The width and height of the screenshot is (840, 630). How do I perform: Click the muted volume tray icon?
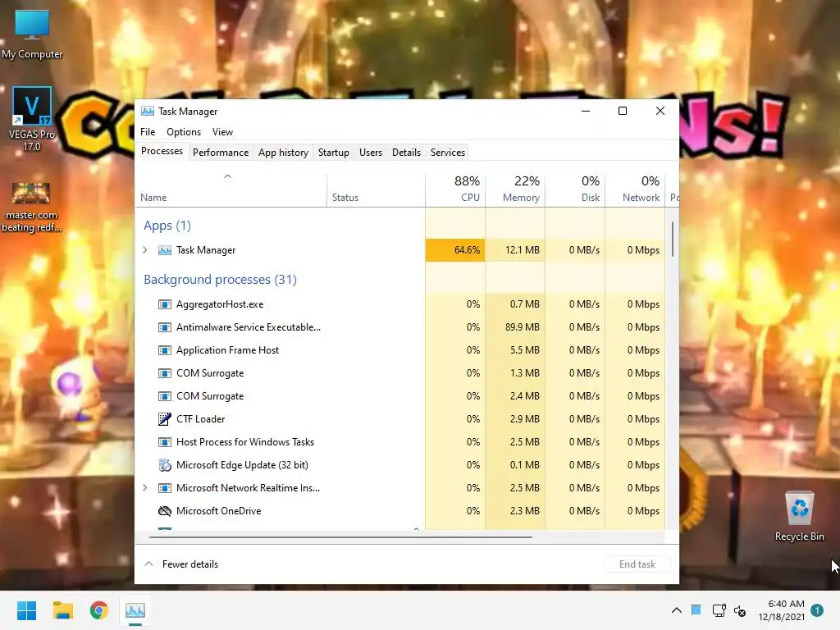[x=740, y=610]
